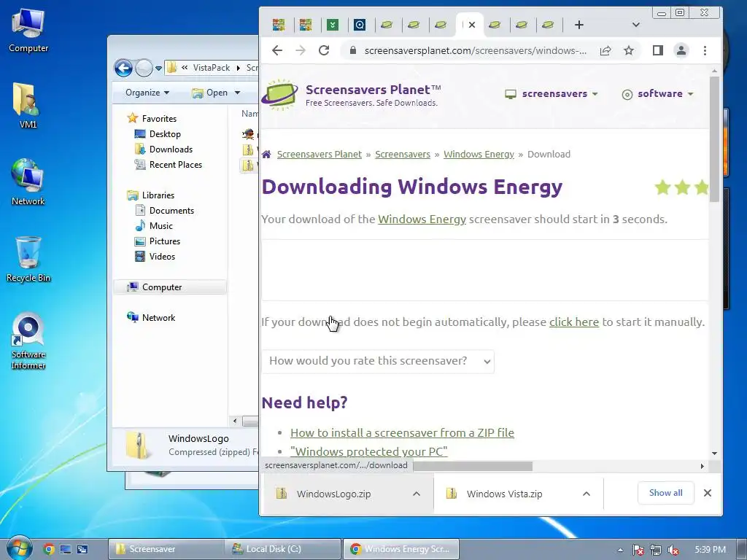Open Explorer's recent pages dropdown arrow
This screenshot has width=747, height=560.
[x=158, y=69]
